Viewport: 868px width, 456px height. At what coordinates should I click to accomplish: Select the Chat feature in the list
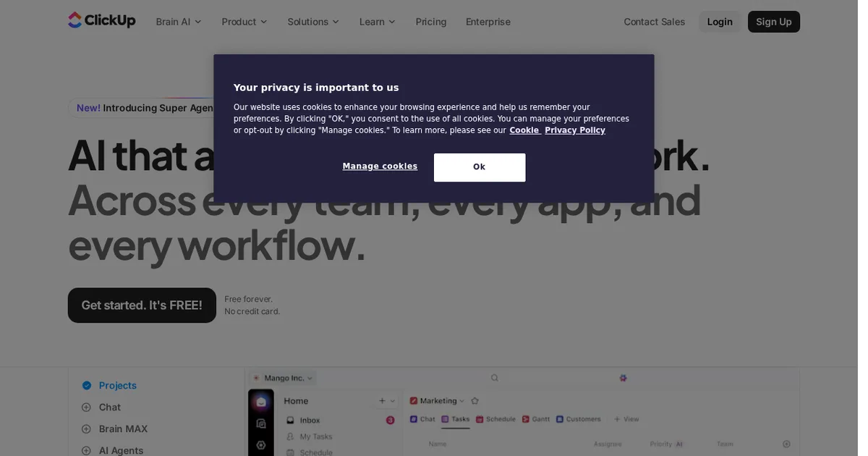click(x=110, y=408)
